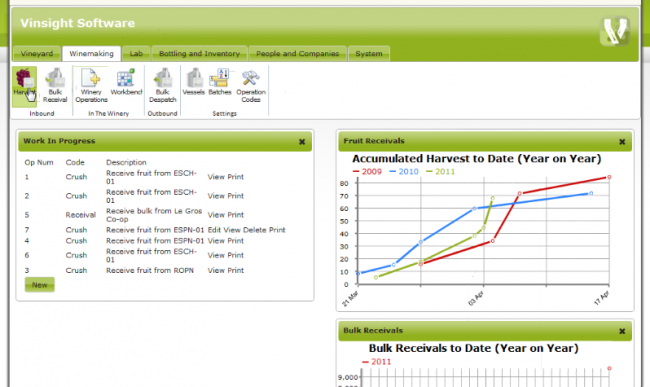This screenshot has width=650, height=387.
Task: Click View for operation 1
Action: click(x=216, y=177)
